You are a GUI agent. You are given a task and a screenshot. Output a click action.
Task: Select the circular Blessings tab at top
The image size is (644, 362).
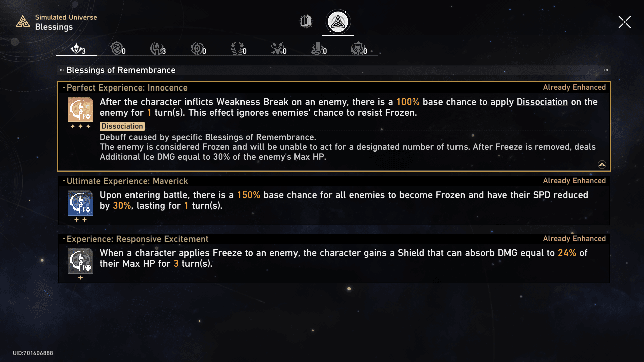(x=338, y=22)
